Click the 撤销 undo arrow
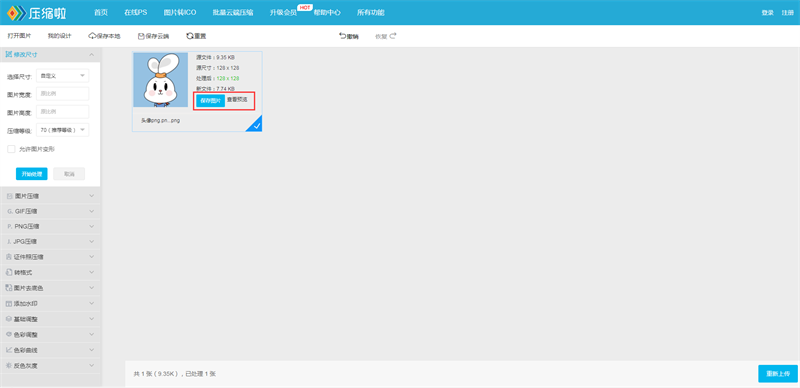Image resolution: width=800 pixels, height=388 pixels. tap(342, 36)
